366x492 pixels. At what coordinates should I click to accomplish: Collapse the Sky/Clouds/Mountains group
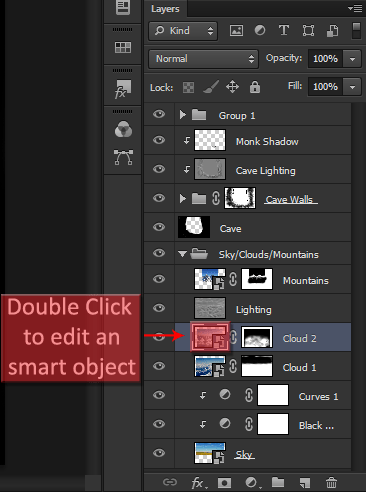click(x=182, y=254)
